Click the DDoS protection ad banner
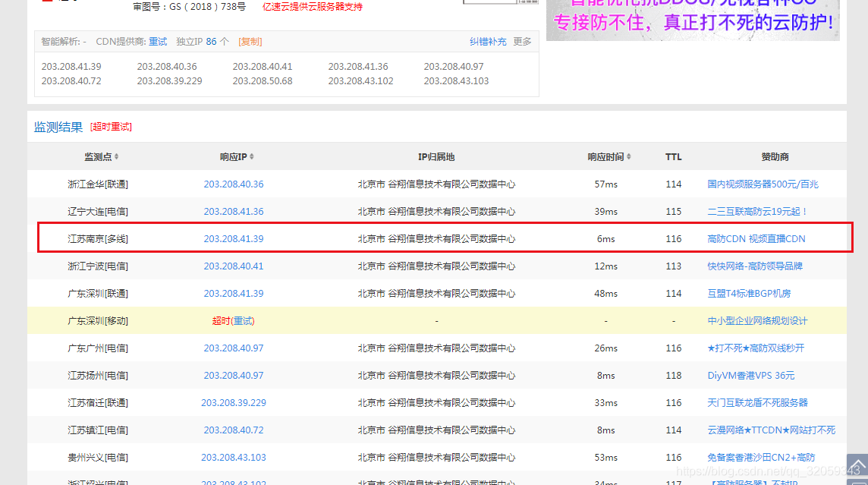This screenshot has height=485, width=868. [x=693, y=20]
